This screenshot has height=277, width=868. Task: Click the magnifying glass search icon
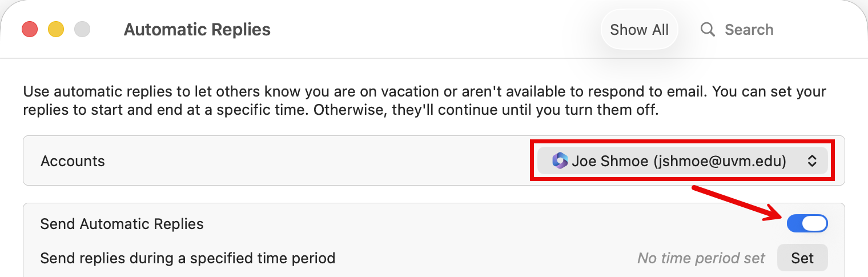[708, 30]
